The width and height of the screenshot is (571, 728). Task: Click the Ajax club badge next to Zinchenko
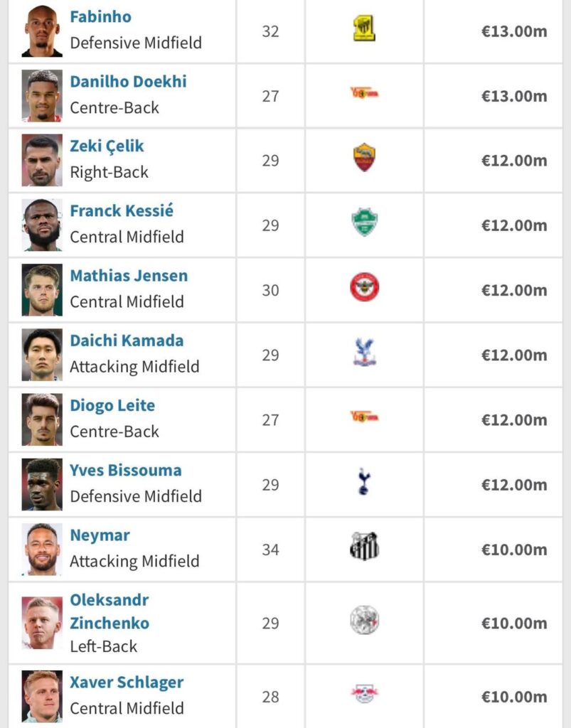363,618
